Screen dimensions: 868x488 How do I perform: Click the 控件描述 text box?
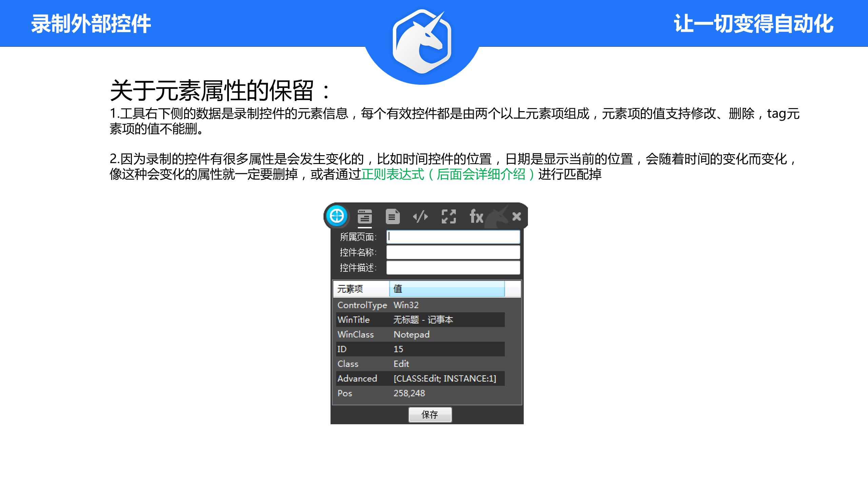pos(453,267)
